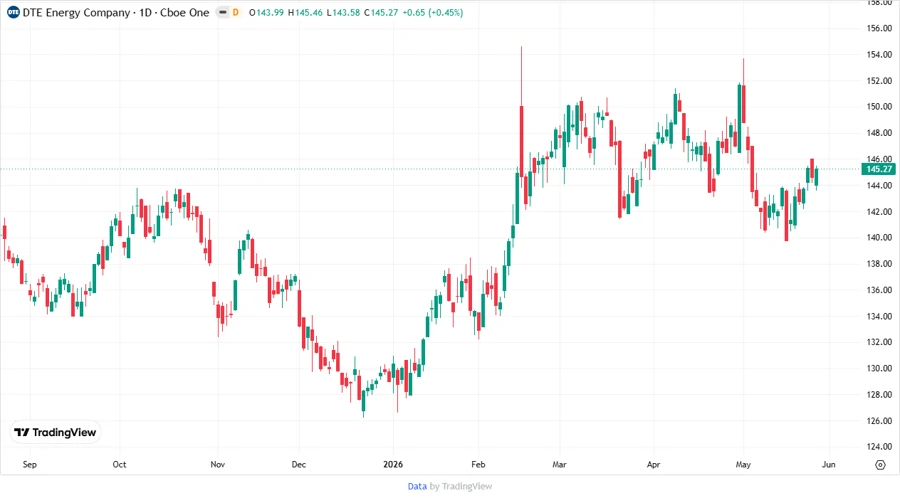900x498 pixels.
Task: Click the Mar label on time axis
Action: click(x=560, y=465)
